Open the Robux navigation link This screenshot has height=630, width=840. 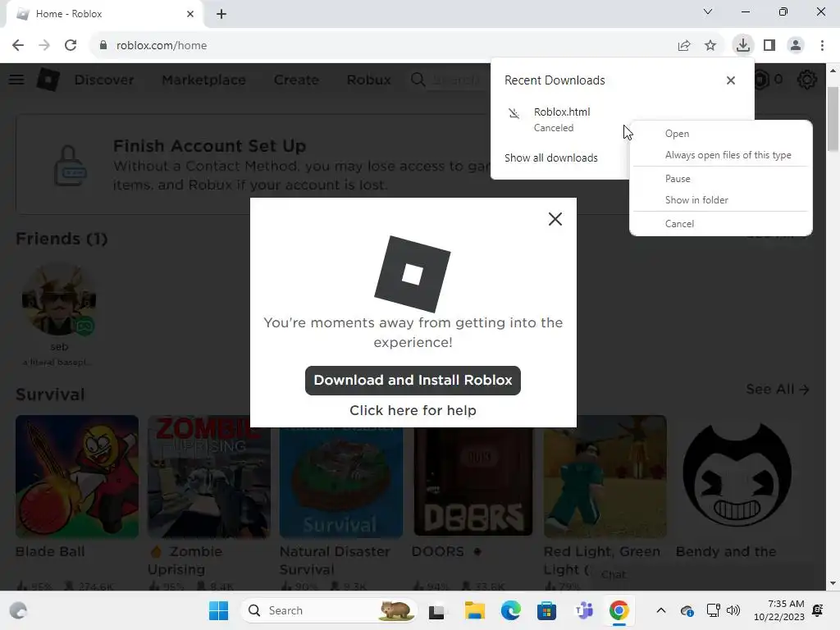[368, 80]
